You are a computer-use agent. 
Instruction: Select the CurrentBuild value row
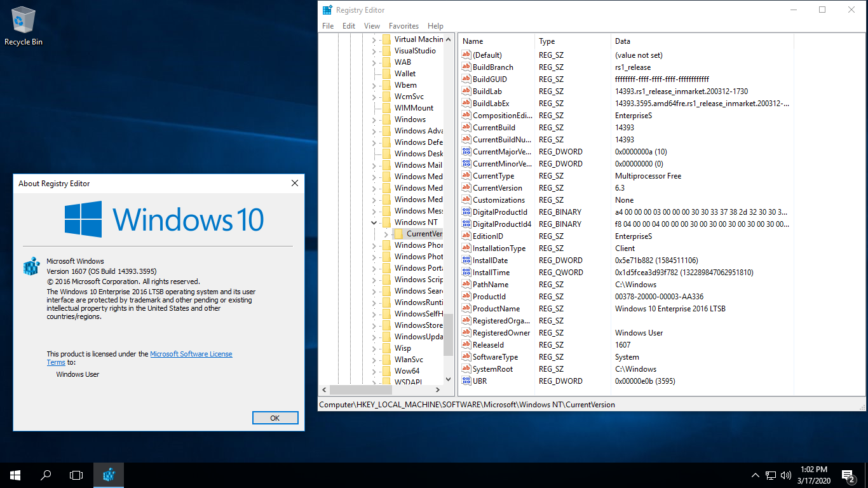click(626, 127)
